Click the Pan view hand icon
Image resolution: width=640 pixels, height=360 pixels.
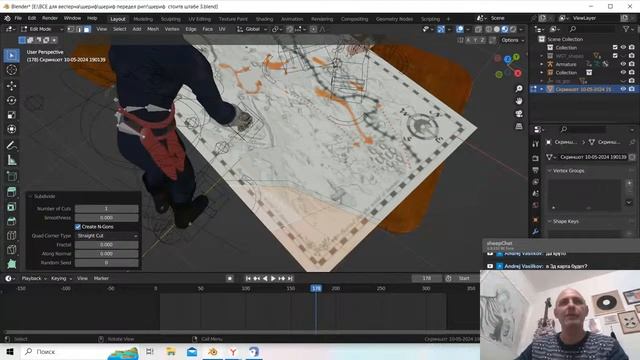point(519,101)
